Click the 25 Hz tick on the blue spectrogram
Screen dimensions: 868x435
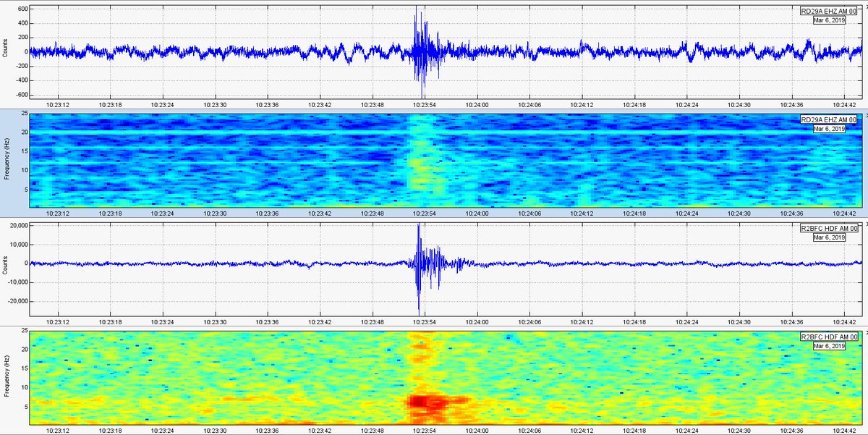[x=24, y=114]
